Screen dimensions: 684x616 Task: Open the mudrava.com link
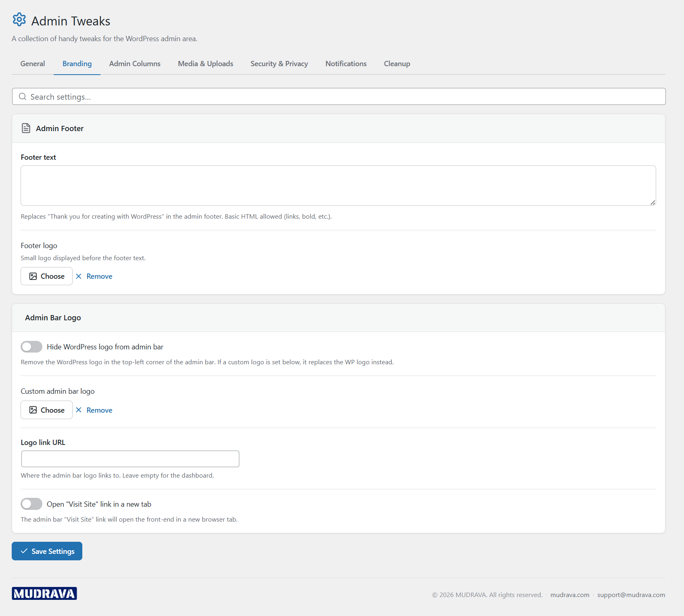pyautogui.click(x=569, y=595)
